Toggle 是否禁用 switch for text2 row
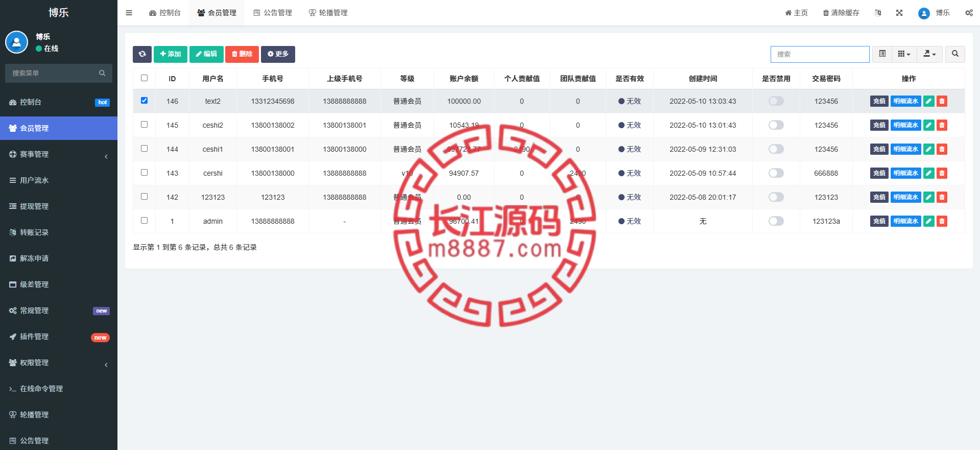 (x=776, y=101)
